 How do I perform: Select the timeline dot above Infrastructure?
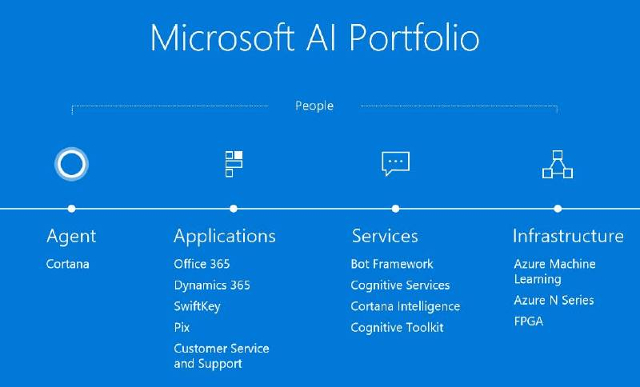tap(558, 209)
